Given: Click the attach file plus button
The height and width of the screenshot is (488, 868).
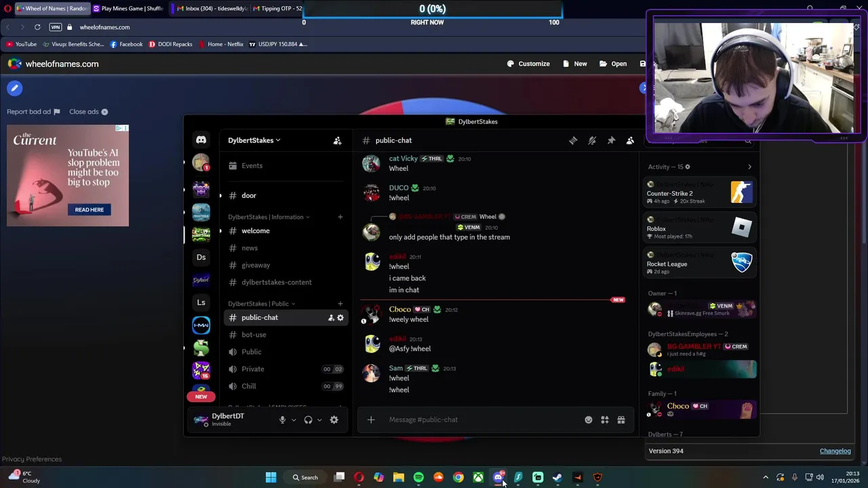Looking at the screenshot, I should [x=371, y=420].
